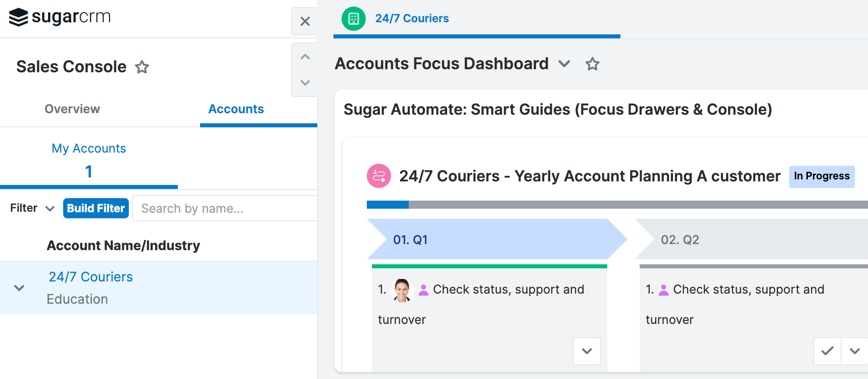Go to next record with down chevron
The width and height of the screenshot is (868, 379).
coord(305,82)
